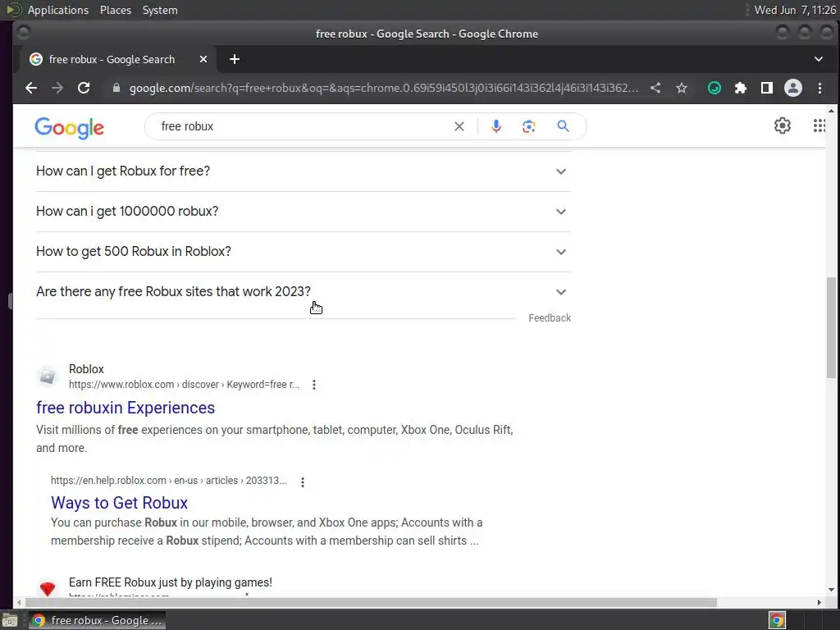Click the date and time clock
The width and height of the screenshot is (840, 630).
click(794, 10)
